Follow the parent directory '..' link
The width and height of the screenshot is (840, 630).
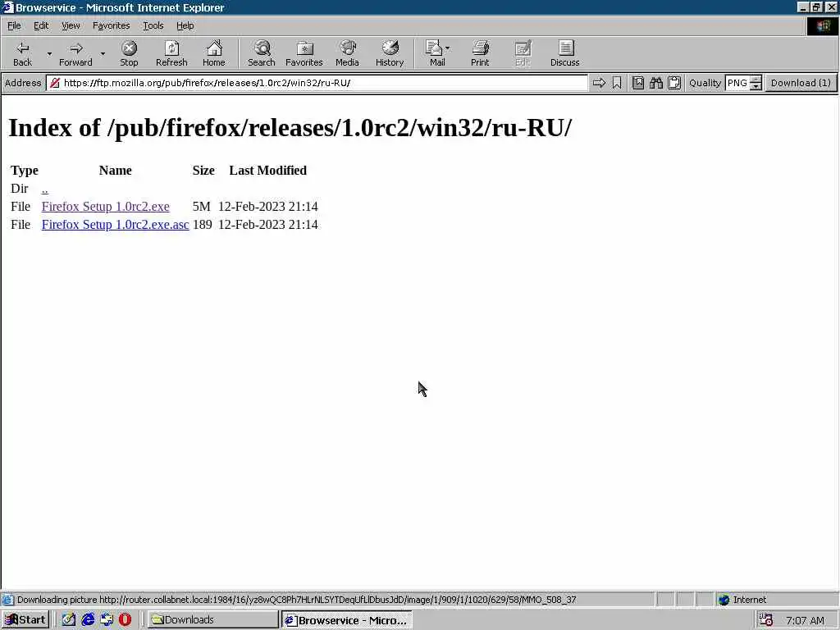click(x=44, y=189)
